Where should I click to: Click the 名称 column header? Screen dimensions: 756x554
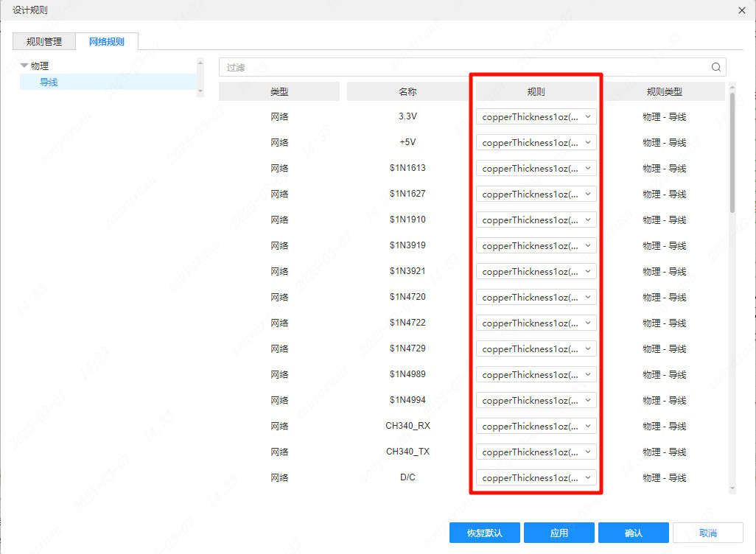tap(407, 92)
